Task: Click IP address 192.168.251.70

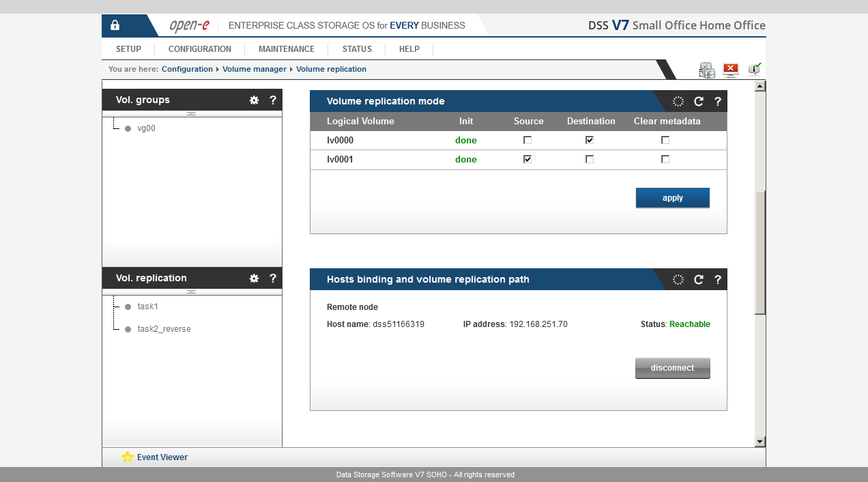Action: (x=538, y=324)
